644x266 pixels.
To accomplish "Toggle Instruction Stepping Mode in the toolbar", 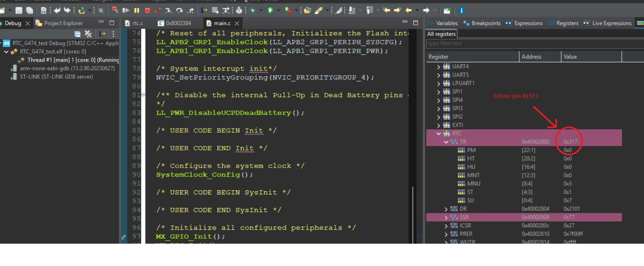I will 204,10.
